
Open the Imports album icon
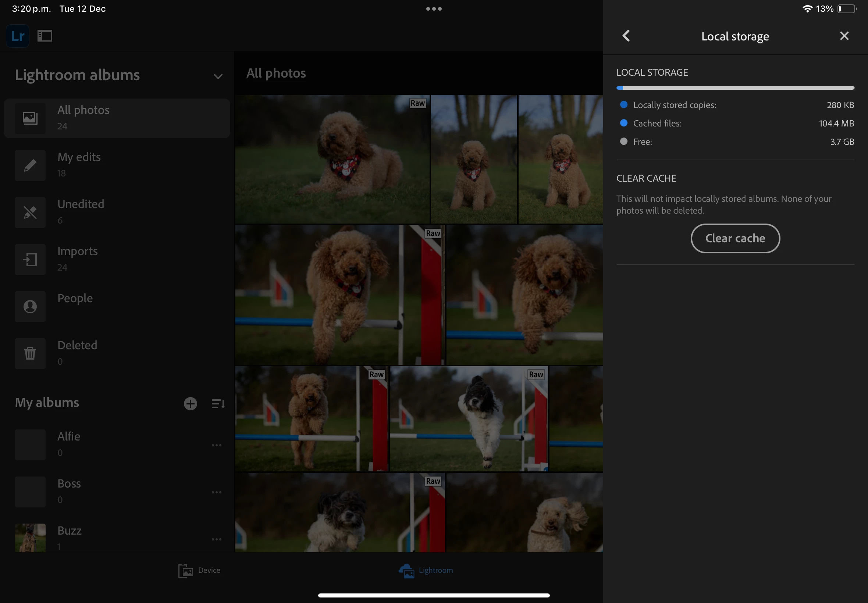click(30, 259)
